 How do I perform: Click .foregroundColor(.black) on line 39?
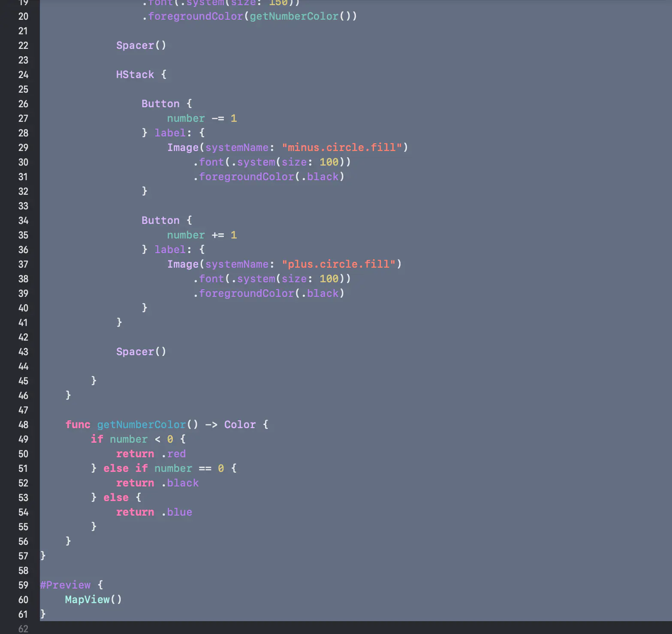(268, 293)
